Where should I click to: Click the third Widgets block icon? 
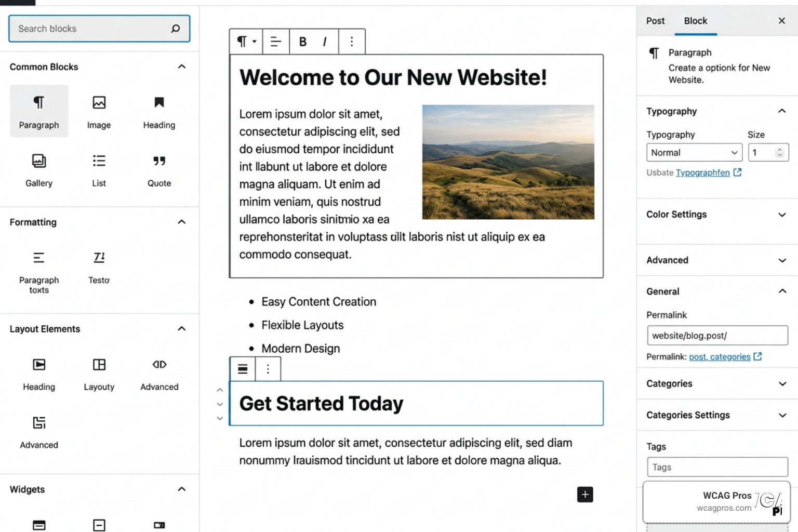click(x=159, y=525)
